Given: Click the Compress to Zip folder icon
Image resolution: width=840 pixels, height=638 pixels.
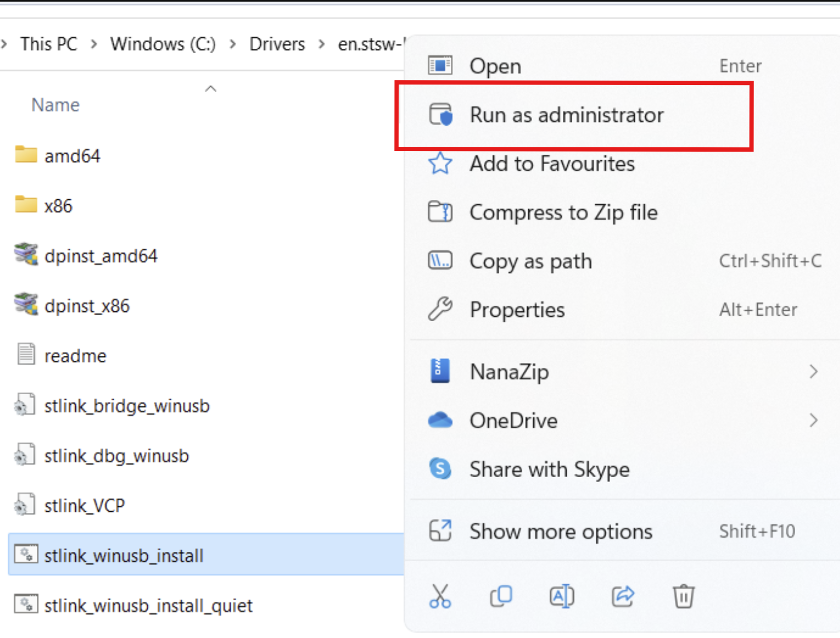Looking at the screenshot, I should coord(440,212).
